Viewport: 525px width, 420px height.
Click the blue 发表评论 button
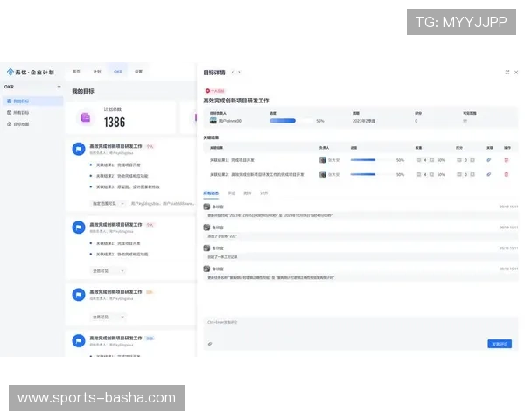point(500,344)
